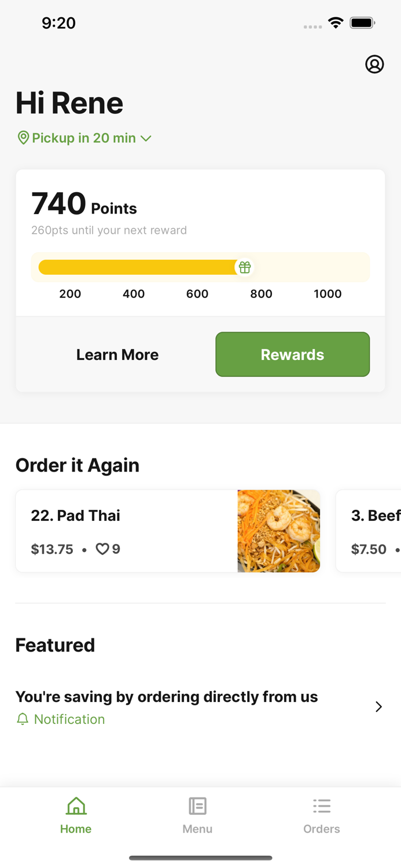
Task: Tap the gift reward icon on progress bar
Action: [245, 267]
